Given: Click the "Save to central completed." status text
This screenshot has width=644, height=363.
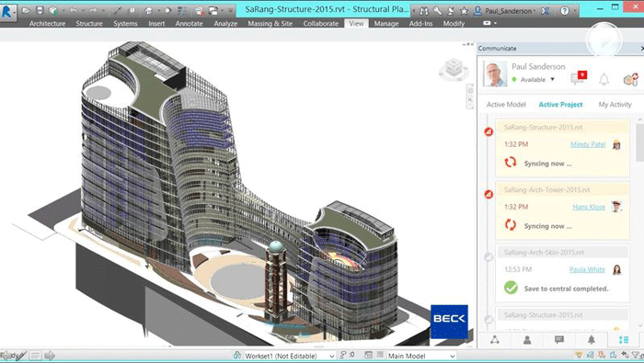Looking at the screenshot, I should (x=566, y=289).
